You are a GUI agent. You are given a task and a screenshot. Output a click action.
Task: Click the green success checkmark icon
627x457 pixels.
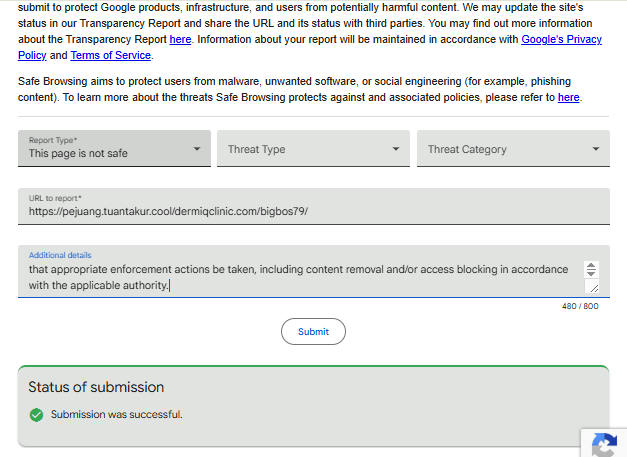[x=36, y=415]
